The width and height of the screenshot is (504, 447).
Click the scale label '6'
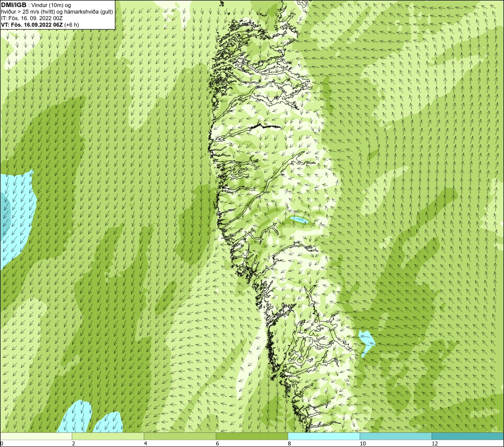(x=218, y=443)
